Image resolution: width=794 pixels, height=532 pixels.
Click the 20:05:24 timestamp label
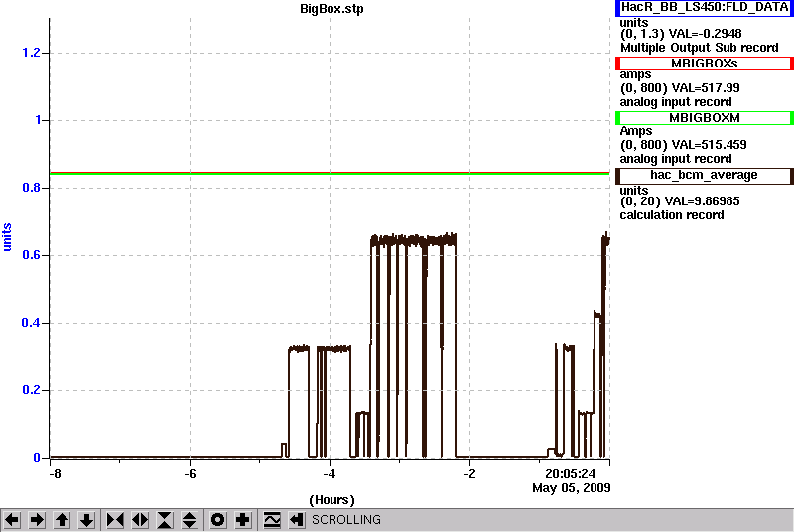coord(570,473)
